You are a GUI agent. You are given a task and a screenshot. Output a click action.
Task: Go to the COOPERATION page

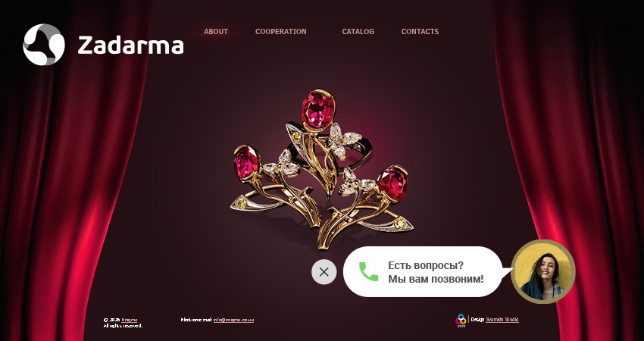pyautogui.click(x=281, y=32)
